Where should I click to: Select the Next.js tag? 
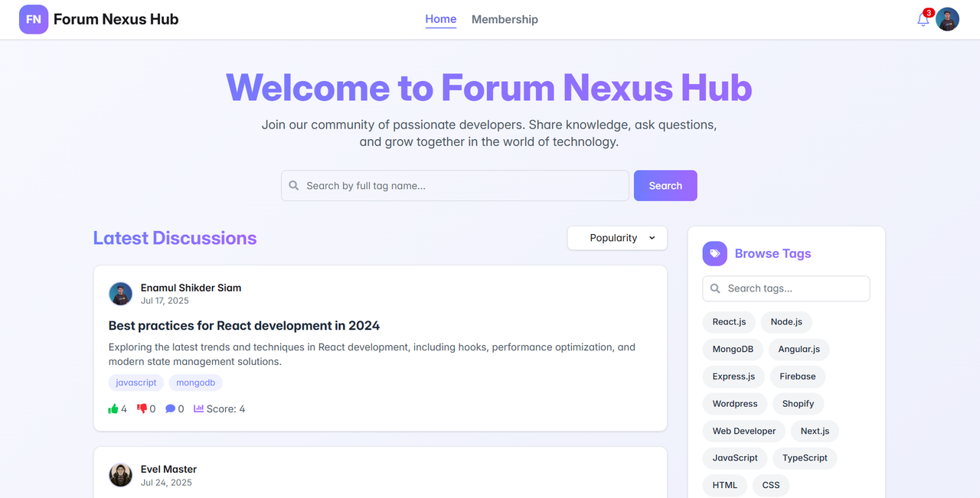(815, 431)
